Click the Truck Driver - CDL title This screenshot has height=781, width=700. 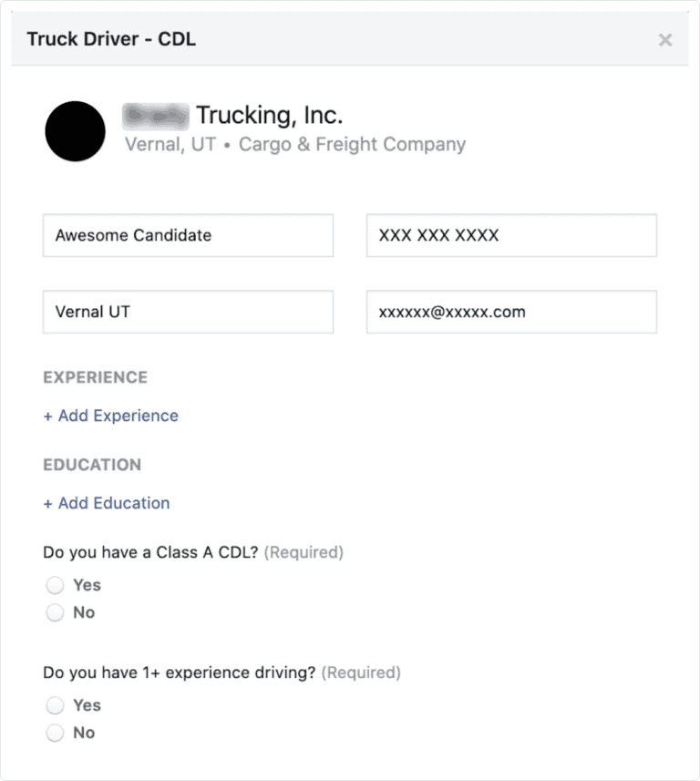tap(111, 39)
